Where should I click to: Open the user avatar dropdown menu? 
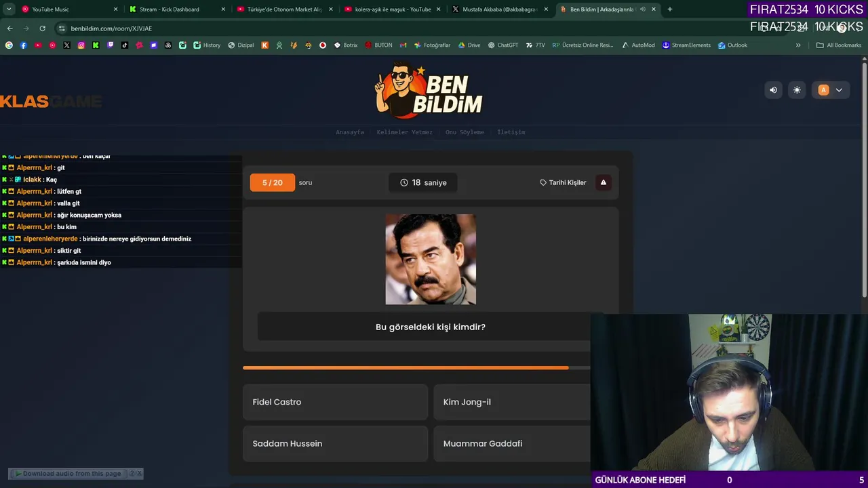831,90
